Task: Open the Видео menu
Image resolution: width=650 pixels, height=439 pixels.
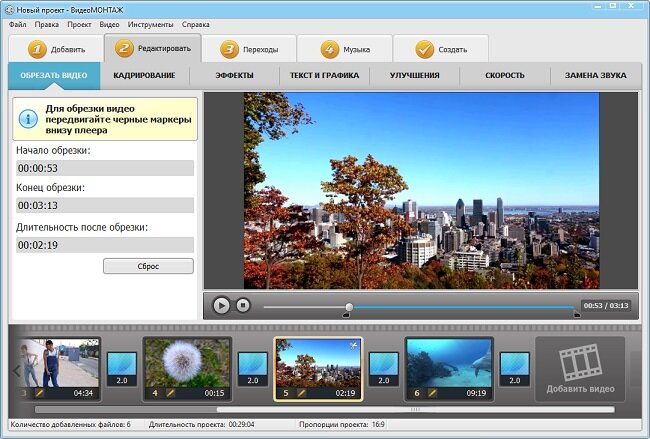Action: [109, 24]
